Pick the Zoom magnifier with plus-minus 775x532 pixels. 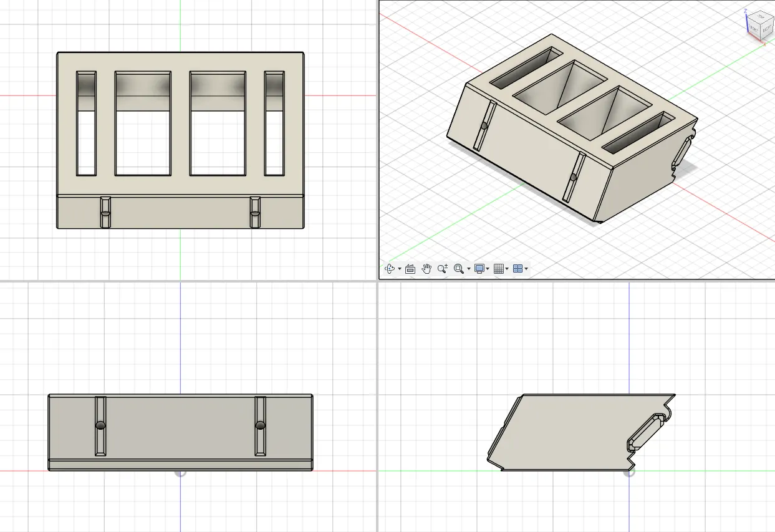(x=443, y=269)
